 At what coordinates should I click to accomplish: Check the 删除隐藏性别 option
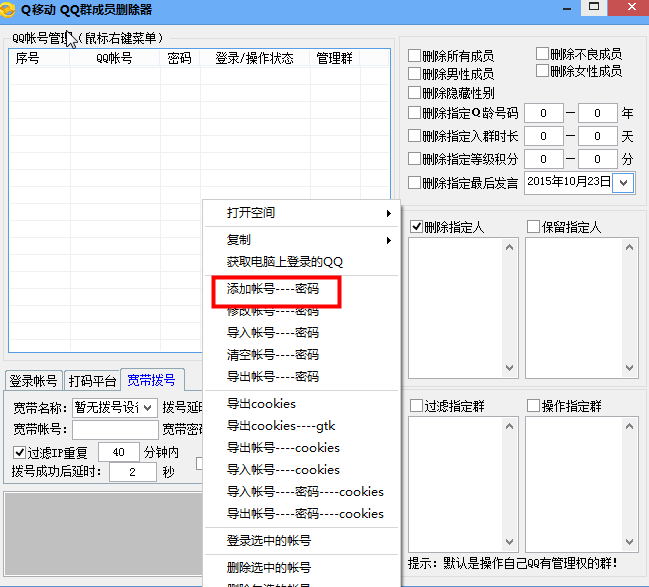pyautogui.click(x=414, y=92)
